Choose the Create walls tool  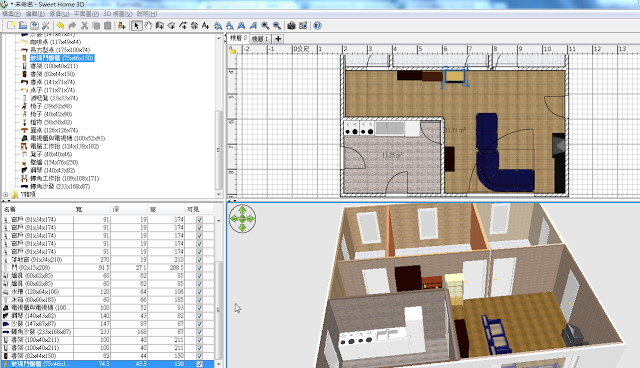pyautogui.click(x=160, y=26)
